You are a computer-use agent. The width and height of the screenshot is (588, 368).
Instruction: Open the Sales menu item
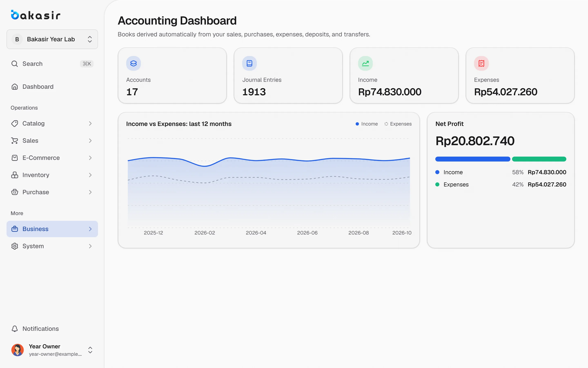tap(52, 141)
